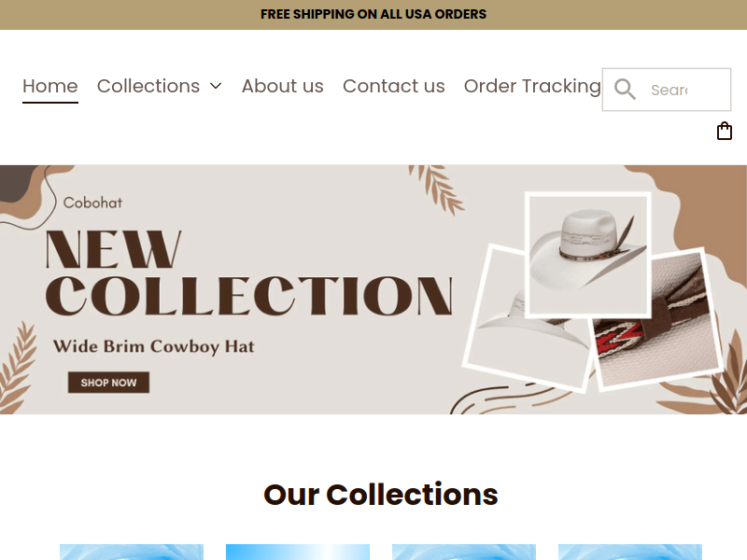The height and width of the screenshot is (560, 747).
Task: Go to Order Tracking page
Action: [532, 86]
